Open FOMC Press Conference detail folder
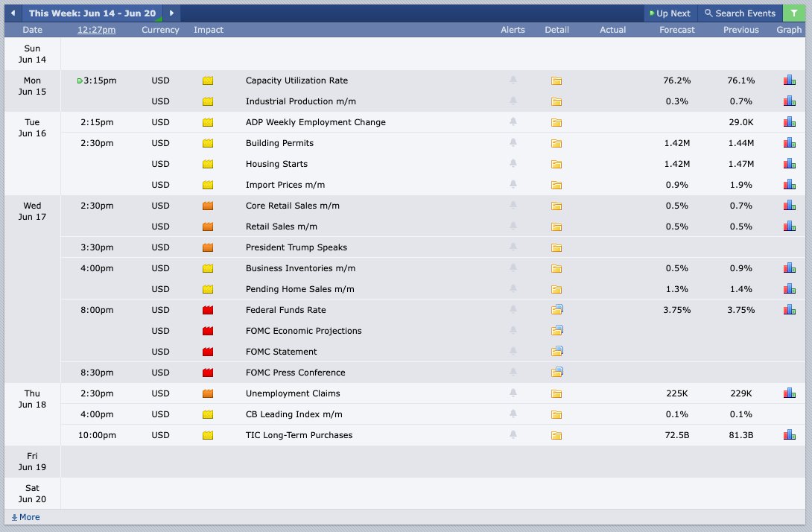 [x=556, y=372]
